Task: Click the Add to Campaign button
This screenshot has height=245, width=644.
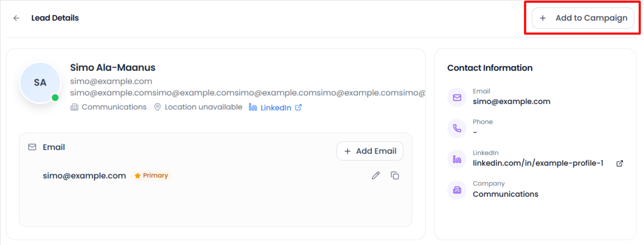Action: [583, 18]
